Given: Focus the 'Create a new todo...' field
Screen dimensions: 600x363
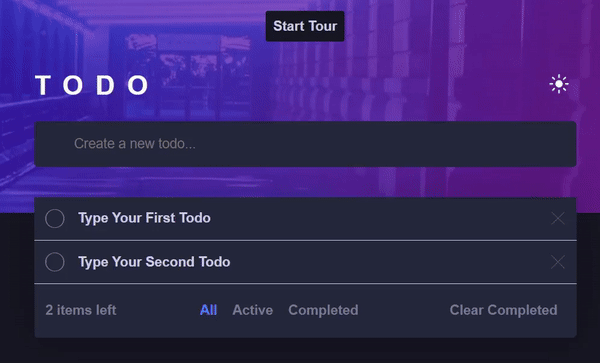Looking at the screenshot, I should [305, 144].
